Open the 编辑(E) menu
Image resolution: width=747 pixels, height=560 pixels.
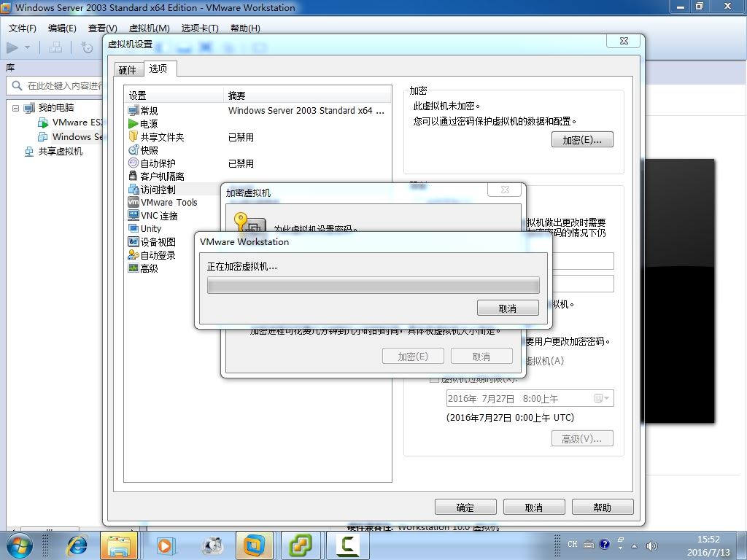62,28
